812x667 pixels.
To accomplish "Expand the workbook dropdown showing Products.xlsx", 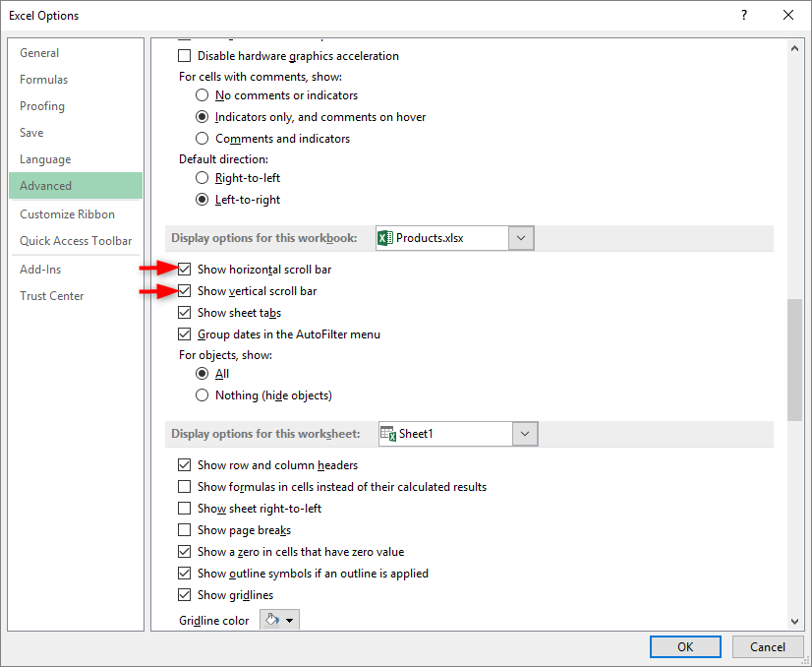I will [x=521, y=238].
